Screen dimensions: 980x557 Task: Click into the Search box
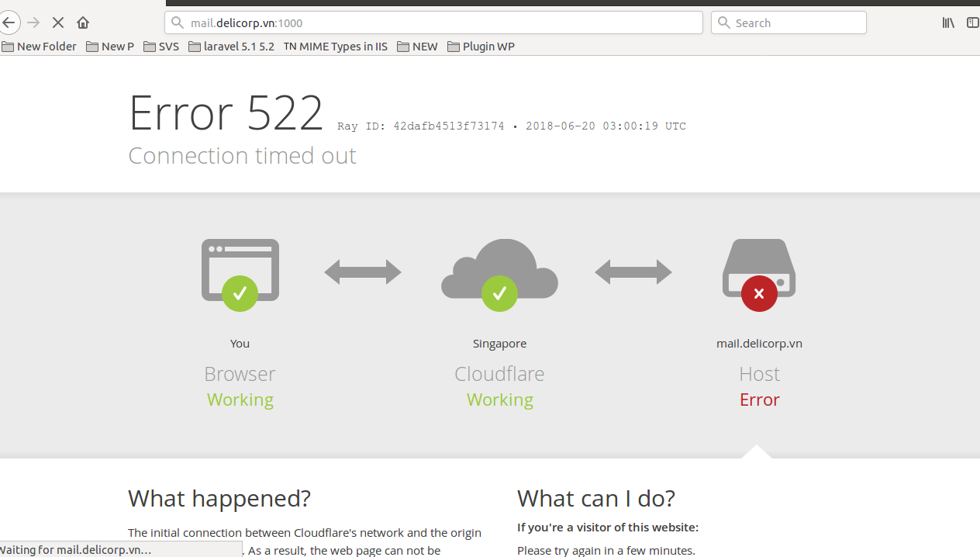click(788, 22)
